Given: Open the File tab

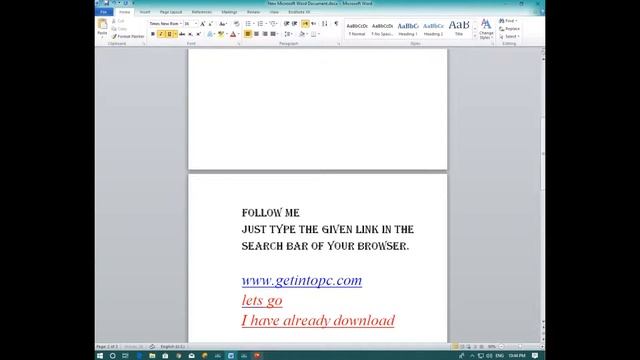Looking at the screenshot, I should (104, 12).
